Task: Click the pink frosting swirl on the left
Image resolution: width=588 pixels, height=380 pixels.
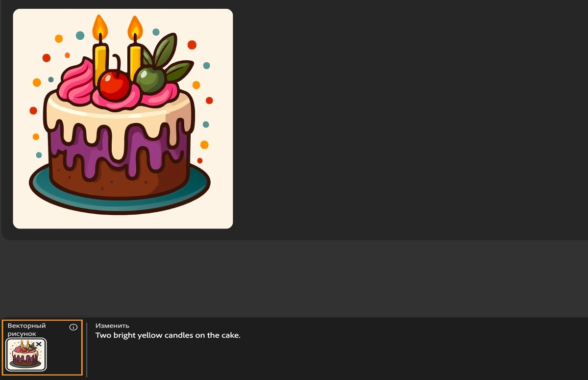Action: tap(77, 81)
